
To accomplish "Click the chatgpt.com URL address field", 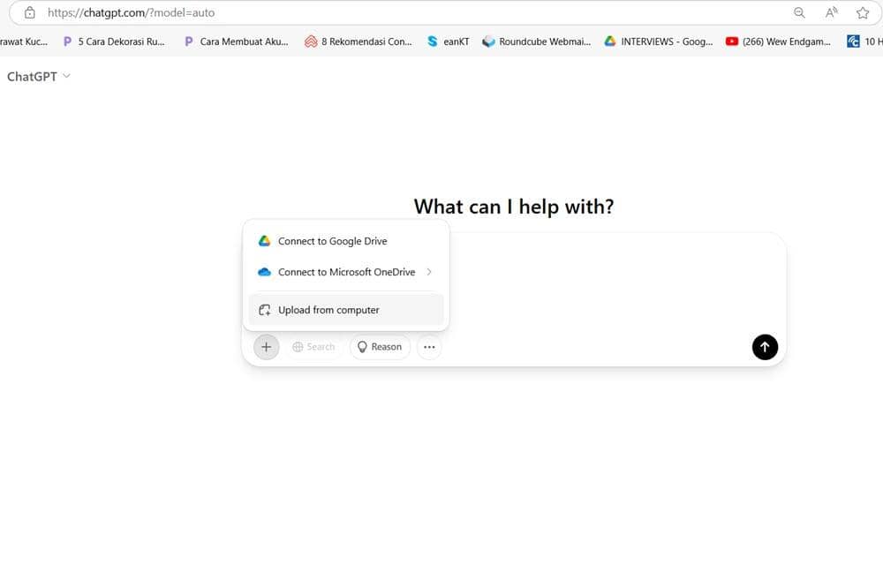I will (x=353, y=13).
